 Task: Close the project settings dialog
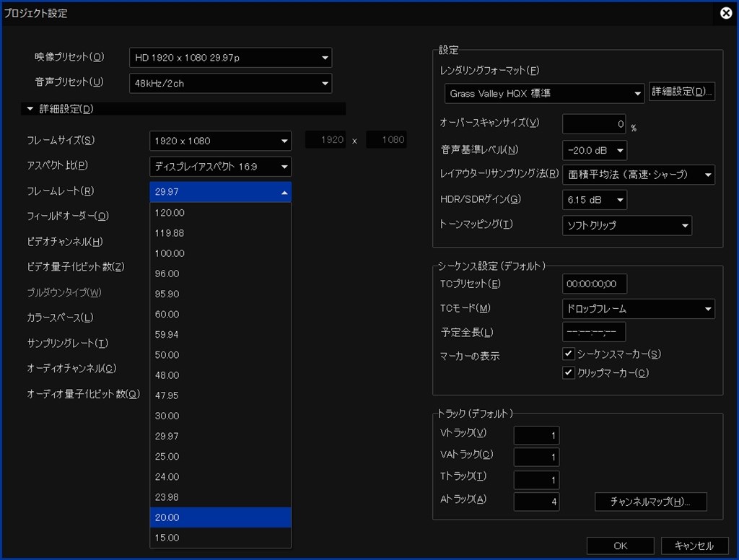coord(726,13)
